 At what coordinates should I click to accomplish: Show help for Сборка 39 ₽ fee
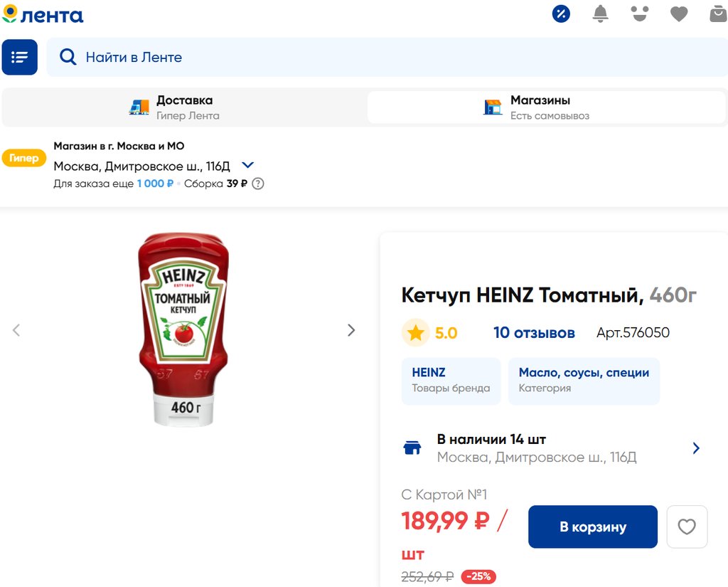(257, 184)
